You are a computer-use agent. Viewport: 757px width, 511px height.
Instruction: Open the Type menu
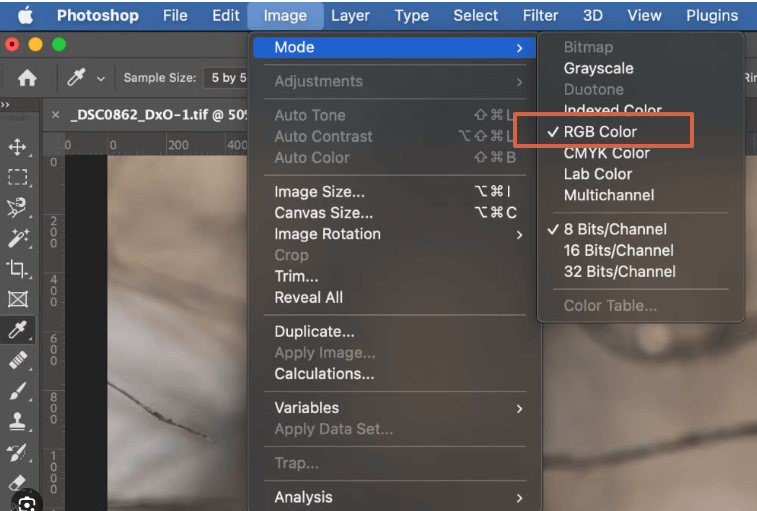tap(411, 15)
